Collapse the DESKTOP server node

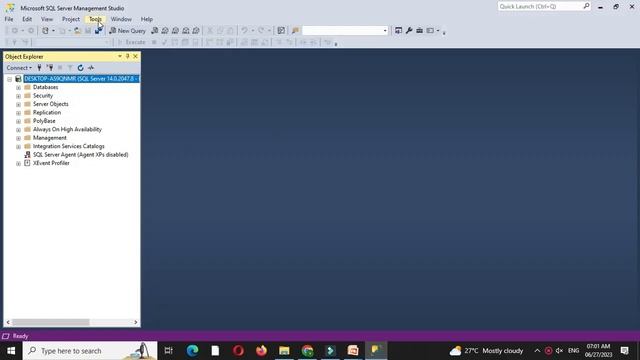tap(10, 79)
